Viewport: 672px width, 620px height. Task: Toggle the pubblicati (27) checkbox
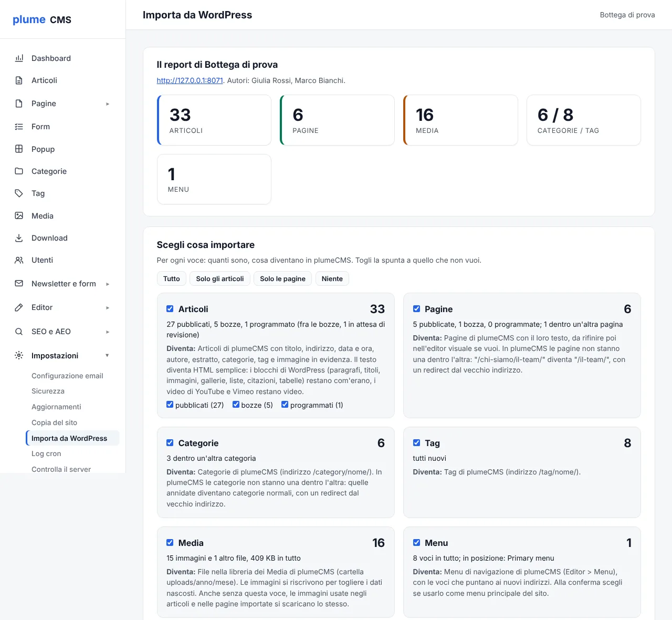[170, 405]
